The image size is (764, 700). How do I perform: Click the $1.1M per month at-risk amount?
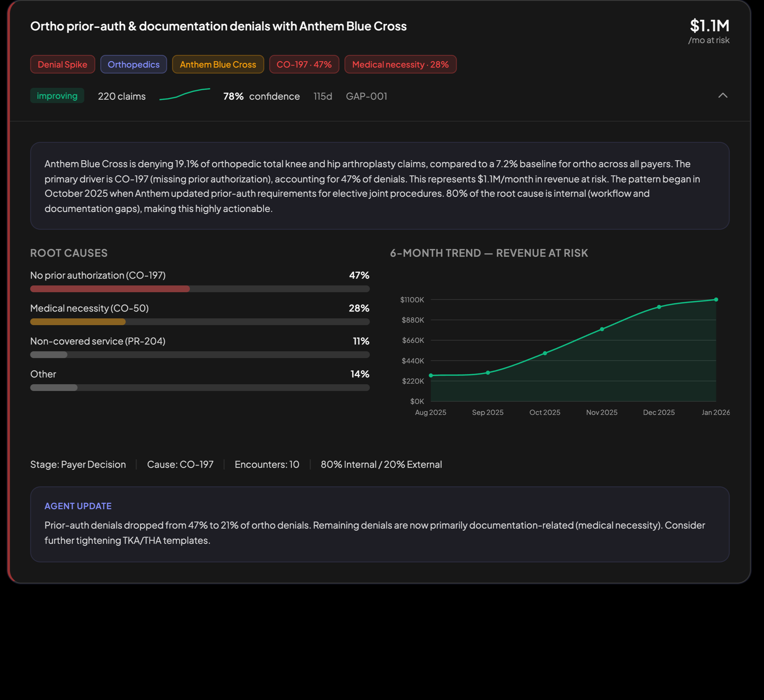(709, 26)
